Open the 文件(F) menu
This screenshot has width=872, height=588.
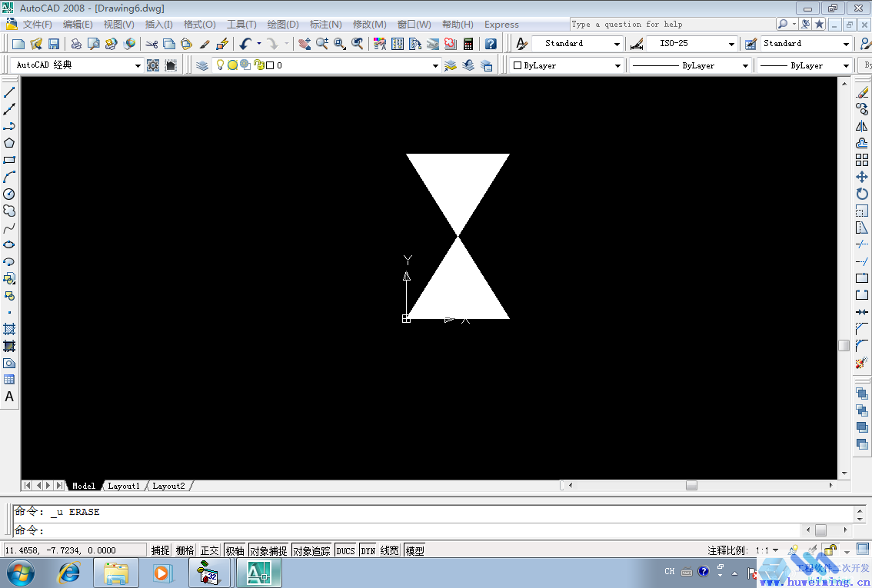tap(37, 25)
